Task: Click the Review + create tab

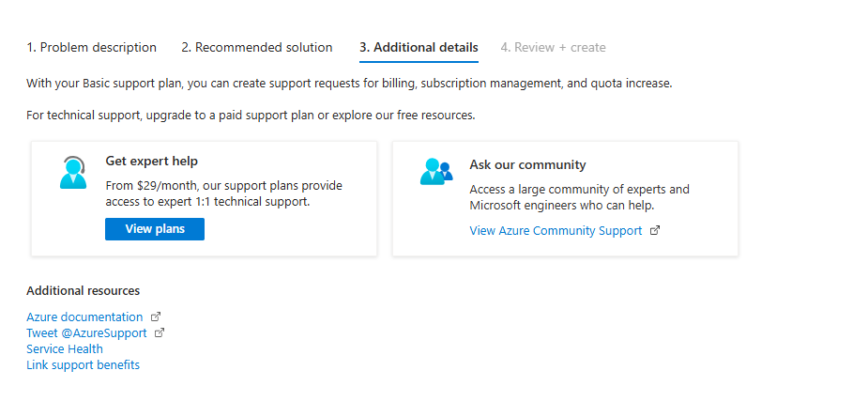Action: tap(553, 48)
